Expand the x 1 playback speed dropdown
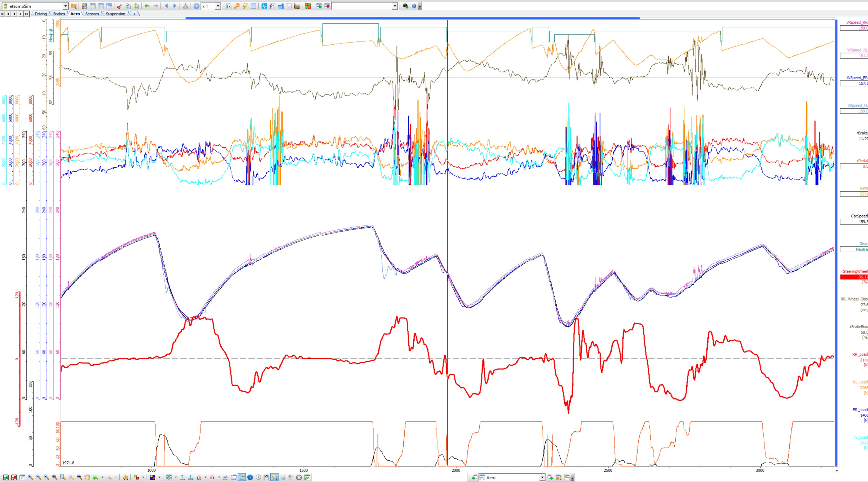 [218, 6]
